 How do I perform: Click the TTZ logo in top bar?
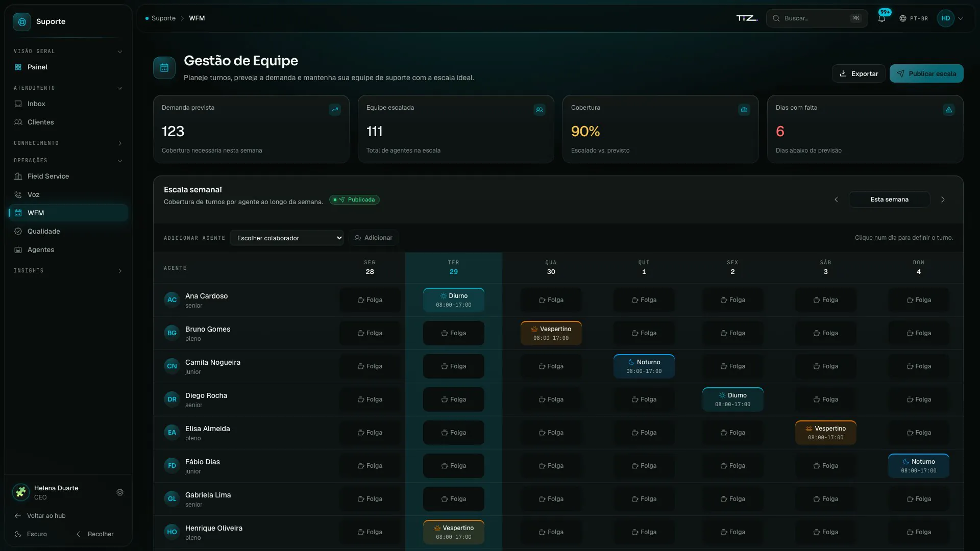747,18
